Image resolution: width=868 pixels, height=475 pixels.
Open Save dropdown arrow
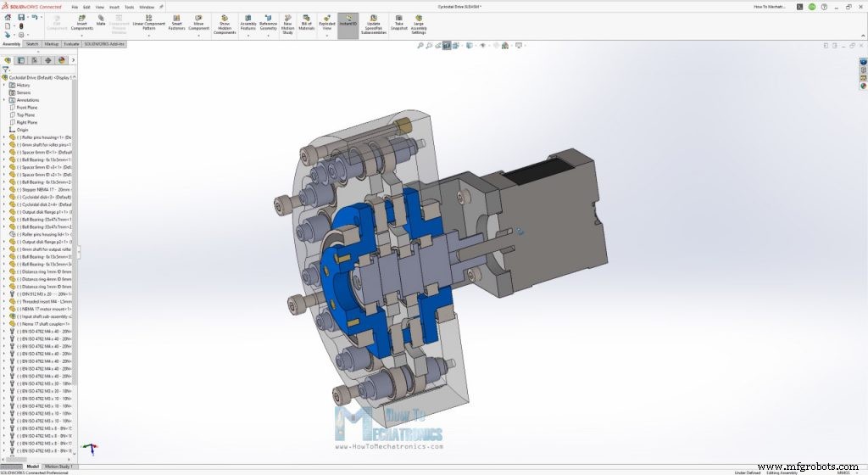tap(26, 17)
